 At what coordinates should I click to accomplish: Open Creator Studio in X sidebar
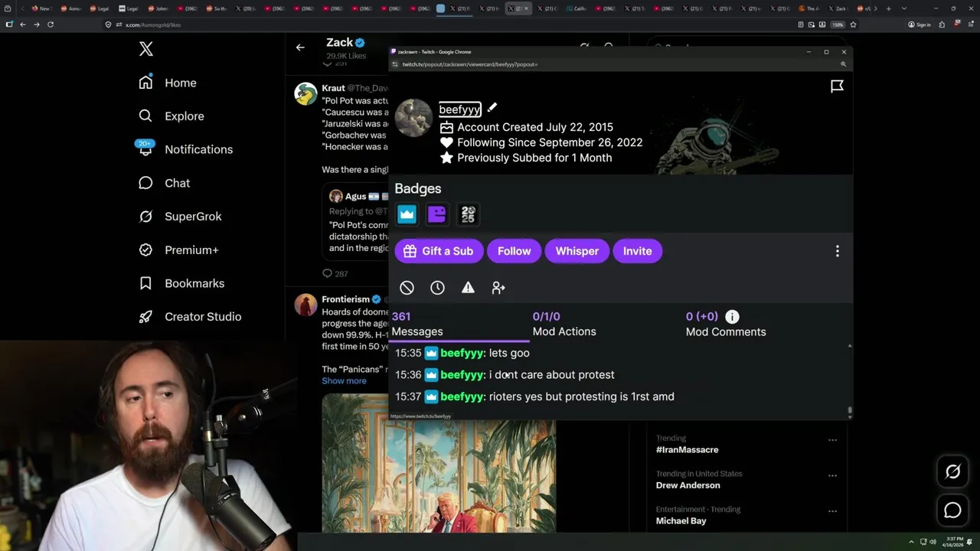(x=190, y=317)
